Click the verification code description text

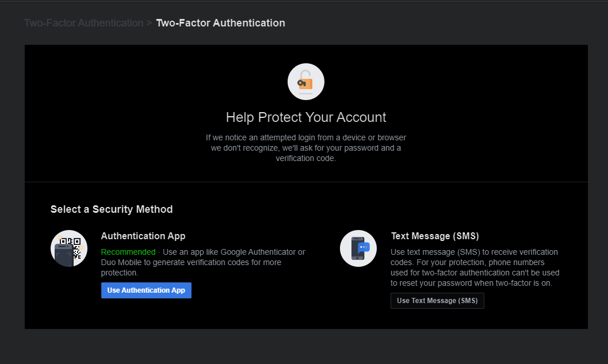tap(305, 147)
